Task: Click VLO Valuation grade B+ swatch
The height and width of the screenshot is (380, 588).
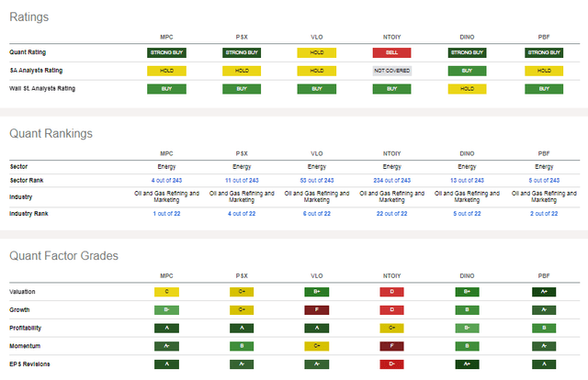Action: (316, 292)
